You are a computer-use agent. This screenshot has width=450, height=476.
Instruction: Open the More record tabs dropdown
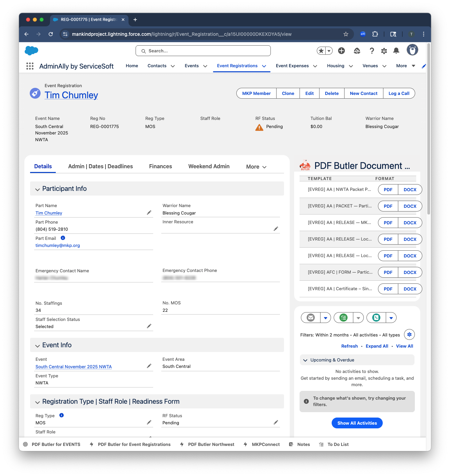pos(256,167)
